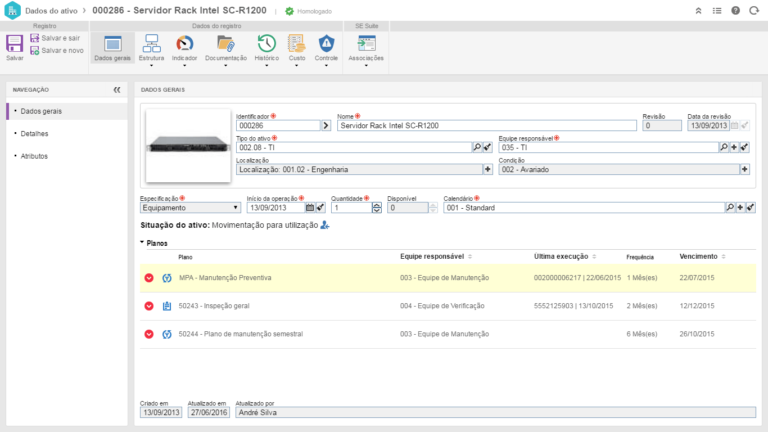Viewport: 768px width, 432px height.
Task: Open the Documentação folder icon
Action: (225, 44)
